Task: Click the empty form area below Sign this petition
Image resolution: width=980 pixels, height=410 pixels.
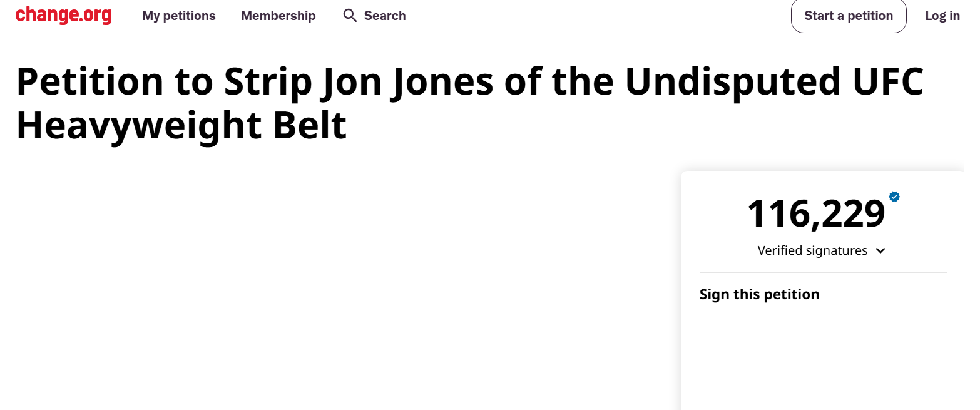Action: (x=822, y=357)
